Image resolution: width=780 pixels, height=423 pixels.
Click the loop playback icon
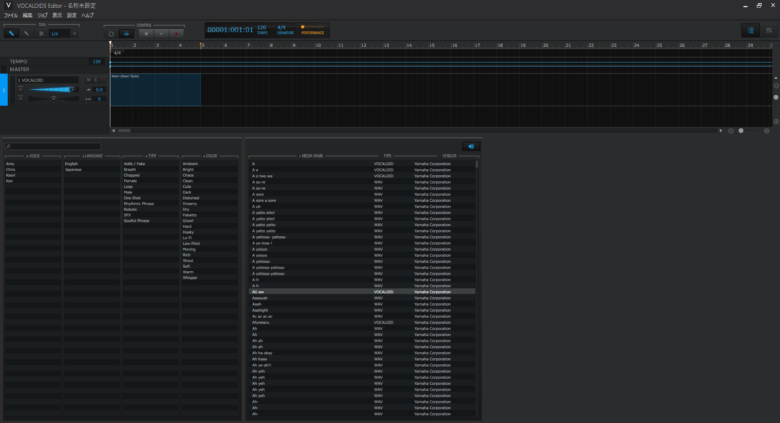point(110,33)
